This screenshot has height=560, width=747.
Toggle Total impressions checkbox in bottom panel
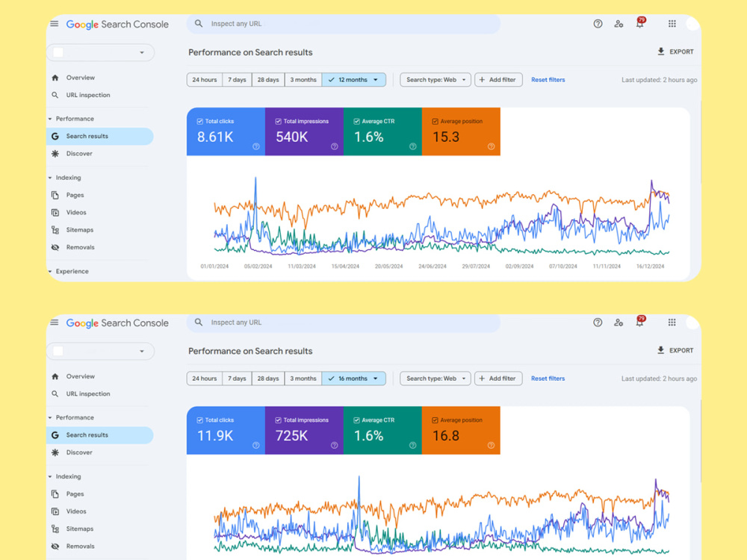(x=278, y=420)
